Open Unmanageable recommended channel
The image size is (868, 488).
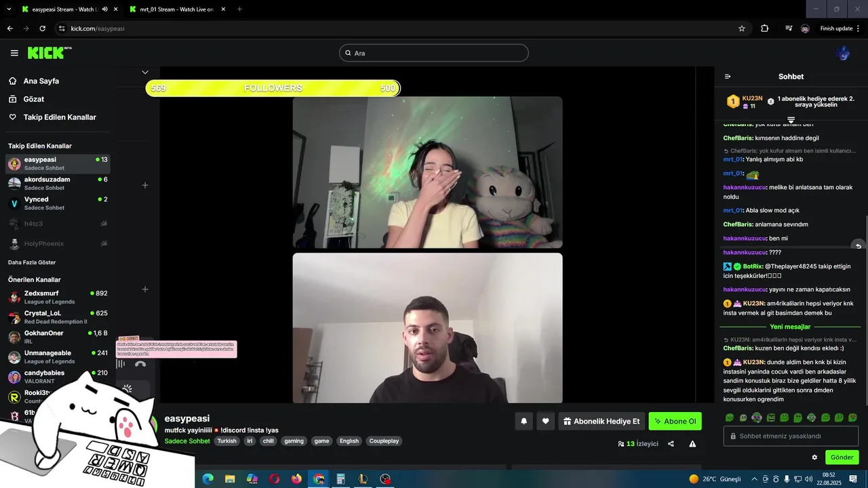[x=58, y=357]
